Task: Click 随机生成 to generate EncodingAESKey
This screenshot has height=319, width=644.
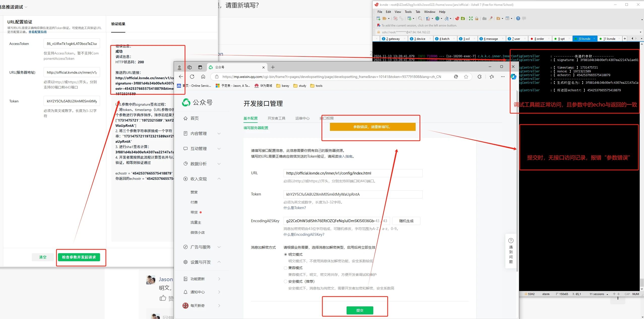Action: coord(406,221)
